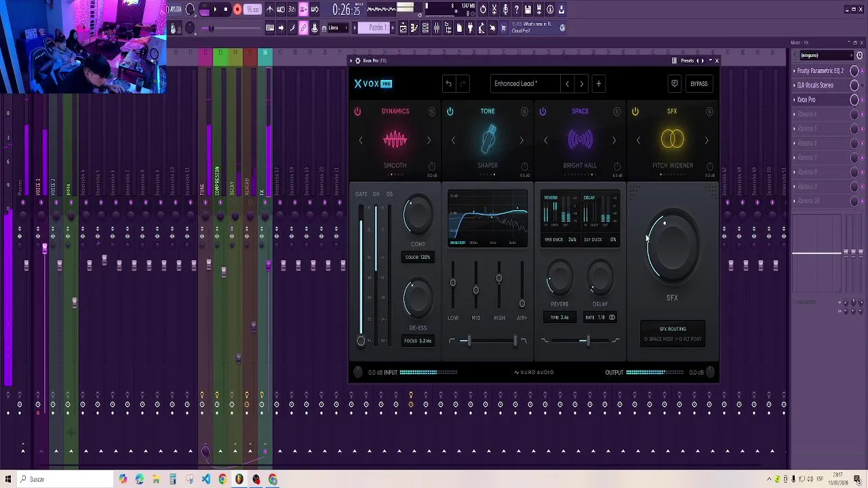Click the Bright Hall space icon

(x=580, y=140)
